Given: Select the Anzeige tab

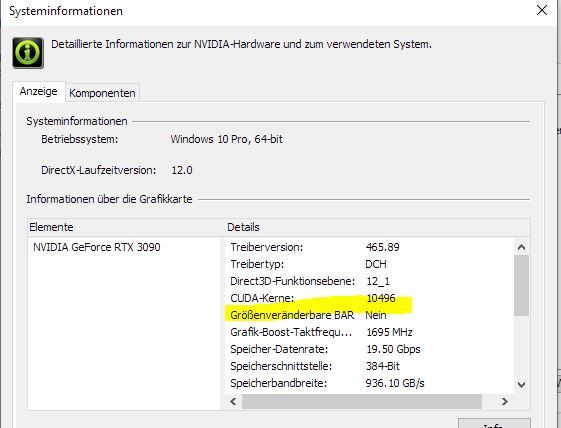Looking at the screenshot, I should click(39, 92).
